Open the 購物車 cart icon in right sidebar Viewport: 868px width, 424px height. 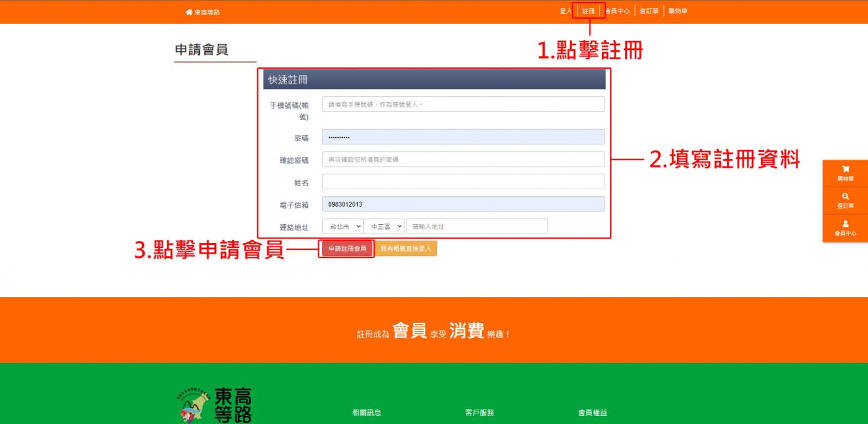click(846, 169)
